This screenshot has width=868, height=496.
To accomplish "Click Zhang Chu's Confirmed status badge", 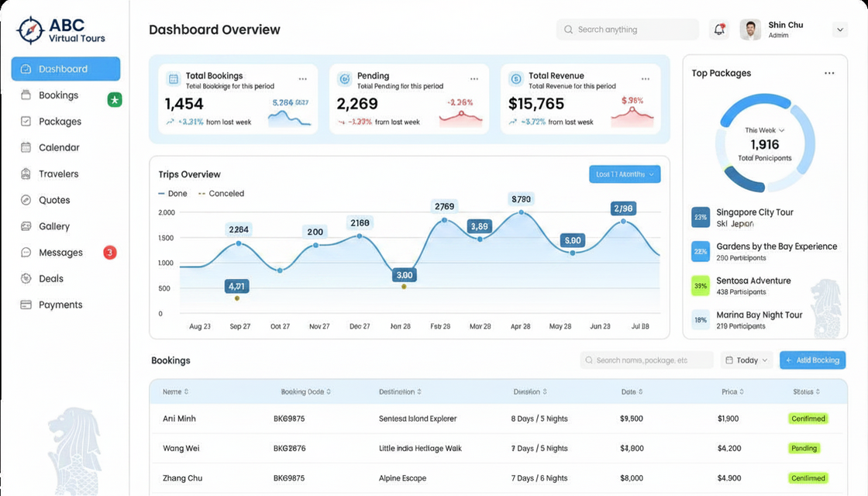I will tap(808, 478).
